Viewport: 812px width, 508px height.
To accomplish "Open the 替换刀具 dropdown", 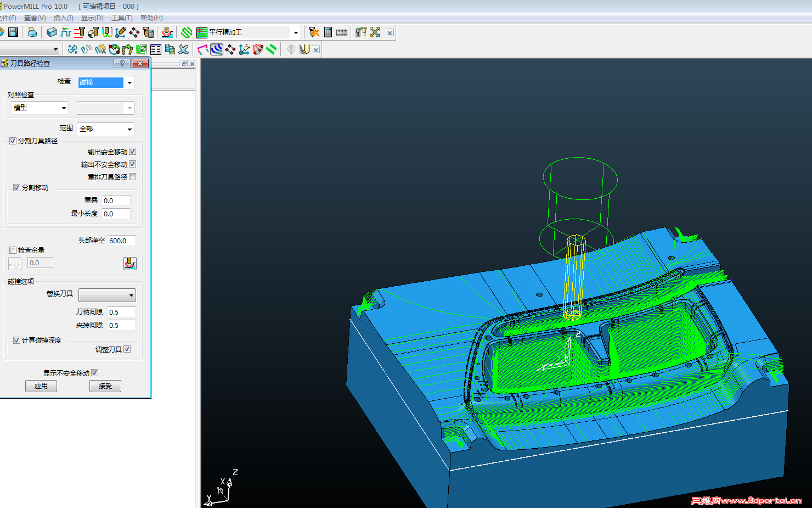I will (x=108, y=295).
